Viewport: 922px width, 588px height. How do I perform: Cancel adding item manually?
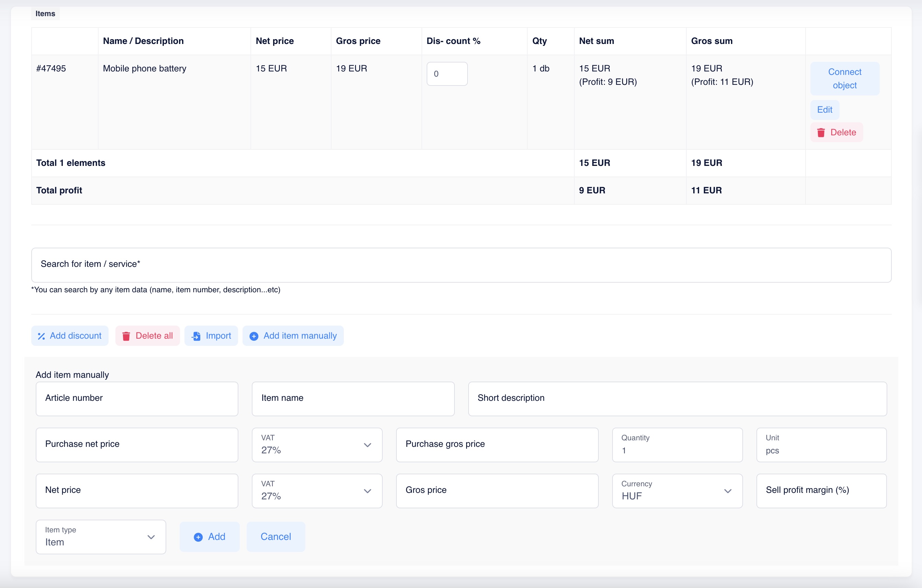pos(276,537)
